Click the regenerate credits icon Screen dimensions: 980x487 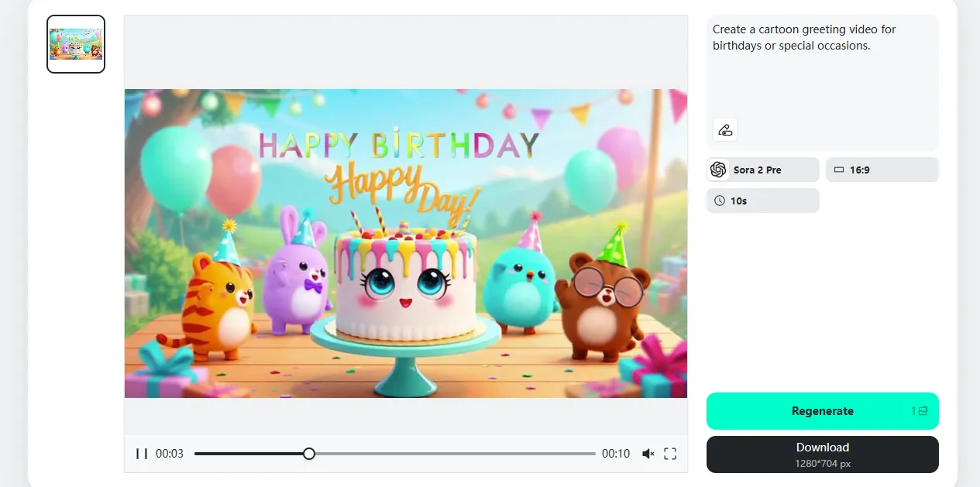tap(922, 410)
